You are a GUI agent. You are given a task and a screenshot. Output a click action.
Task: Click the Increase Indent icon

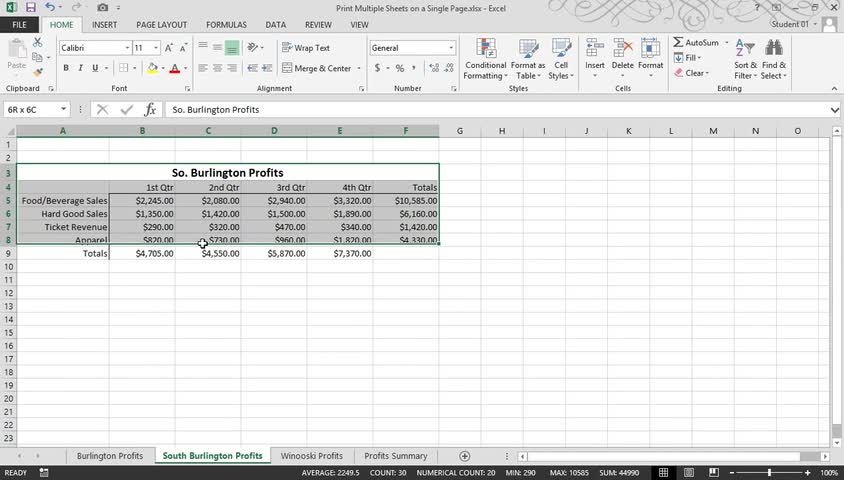[267, 68]
